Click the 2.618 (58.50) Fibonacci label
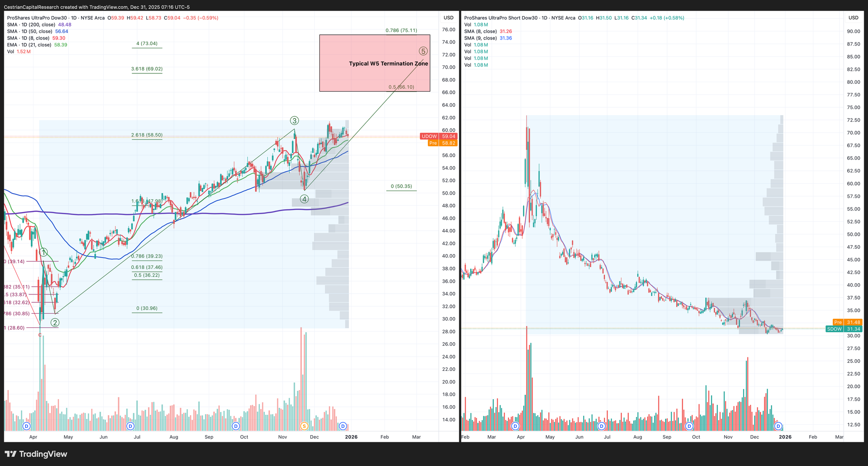The height and width of the screenshot is (466, 868). pos(147,135)
